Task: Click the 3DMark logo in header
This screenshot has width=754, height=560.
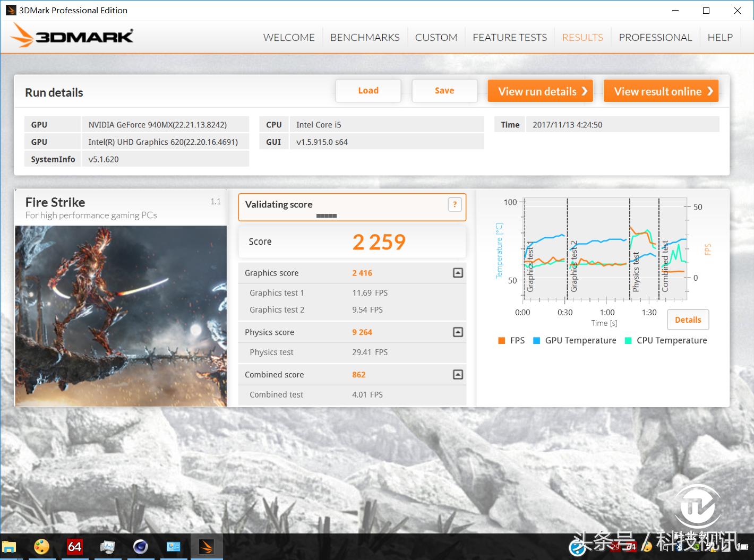Action: point(72,36)
